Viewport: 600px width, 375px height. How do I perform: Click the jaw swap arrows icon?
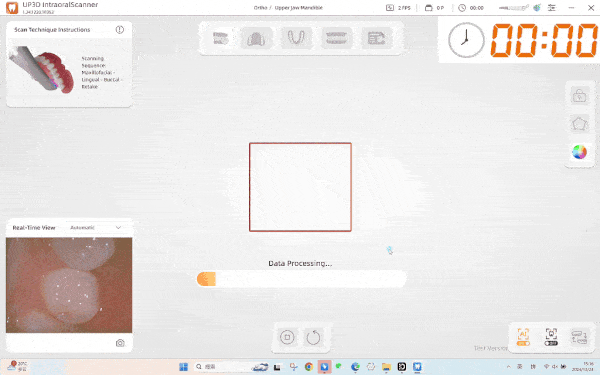pyautogui.click(x=579, y=337)
